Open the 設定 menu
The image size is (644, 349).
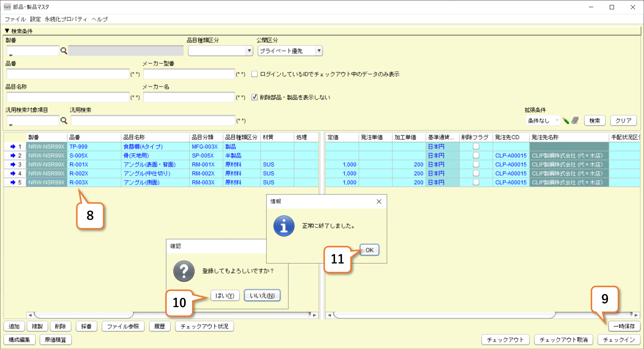[35, 19]
